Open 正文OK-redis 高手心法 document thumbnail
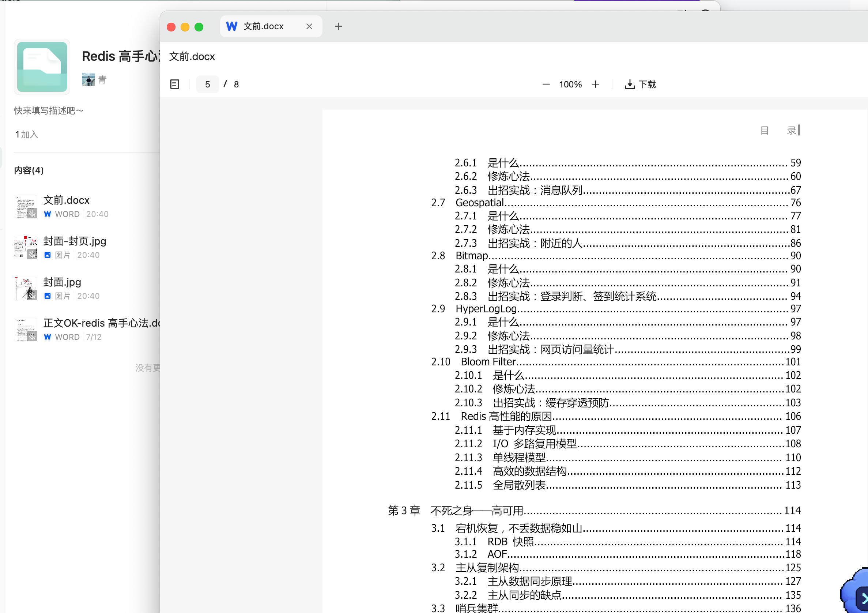 click(26, 330)
